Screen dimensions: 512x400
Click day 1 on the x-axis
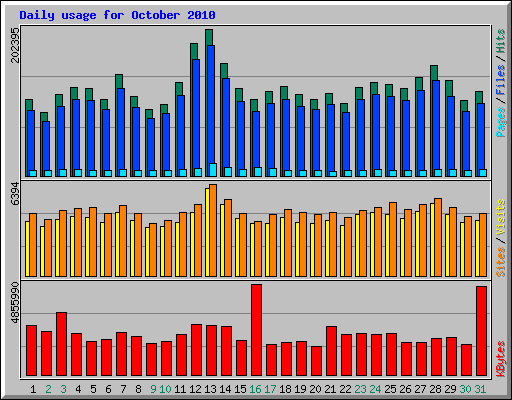pos(33,389)
